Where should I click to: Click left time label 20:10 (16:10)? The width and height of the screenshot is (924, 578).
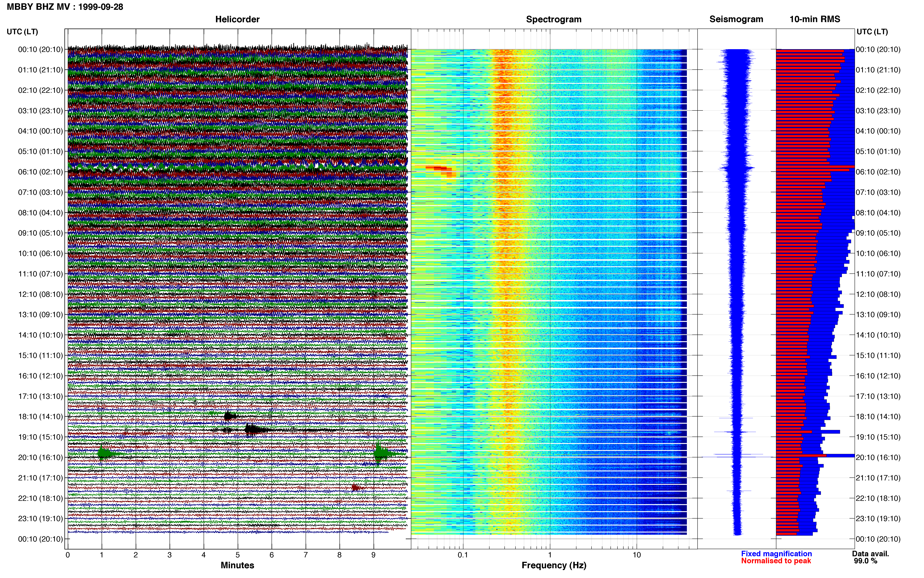pyautogui.click(x=41, y=457)
